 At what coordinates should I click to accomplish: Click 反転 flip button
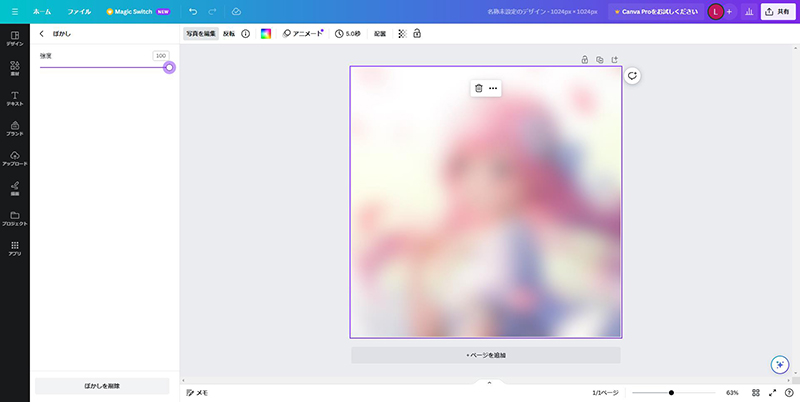[229, 34]
